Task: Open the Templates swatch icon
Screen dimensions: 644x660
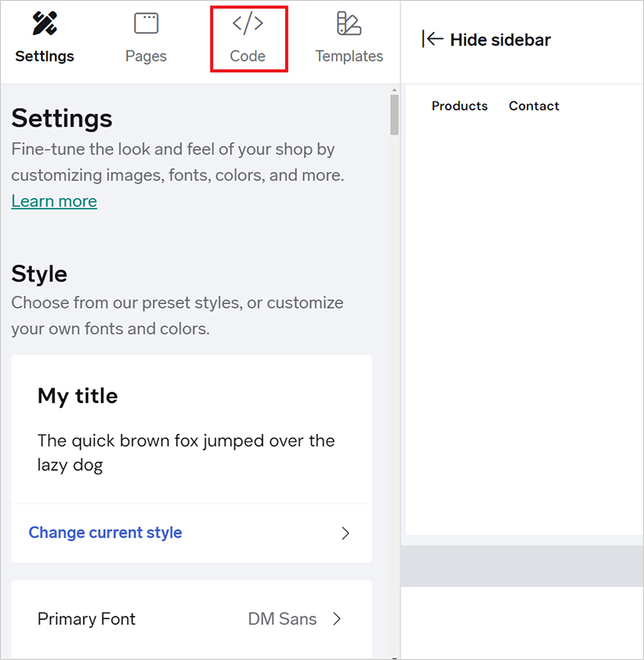Action: tap(349, 23)
